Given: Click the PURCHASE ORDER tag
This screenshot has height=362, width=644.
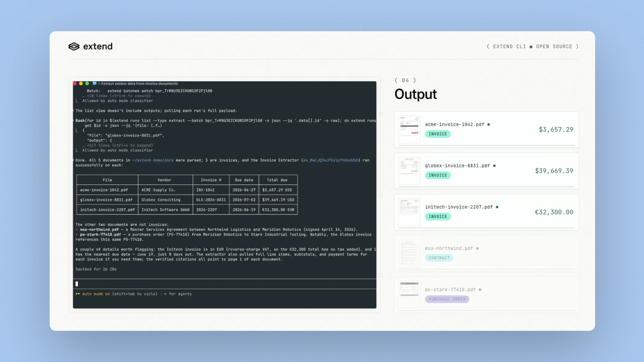Looking at the screenshot, I should 447,299.
